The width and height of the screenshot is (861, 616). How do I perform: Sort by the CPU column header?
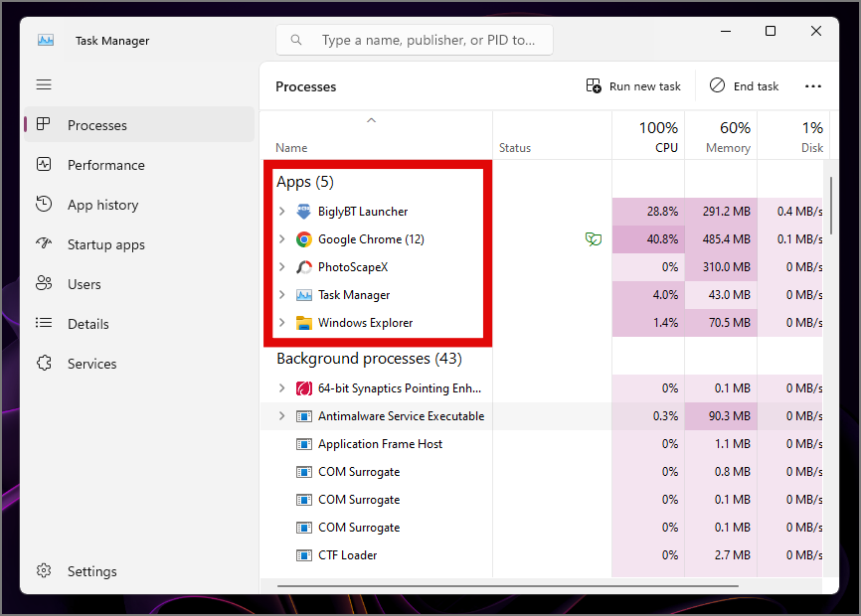pos(648,135)
